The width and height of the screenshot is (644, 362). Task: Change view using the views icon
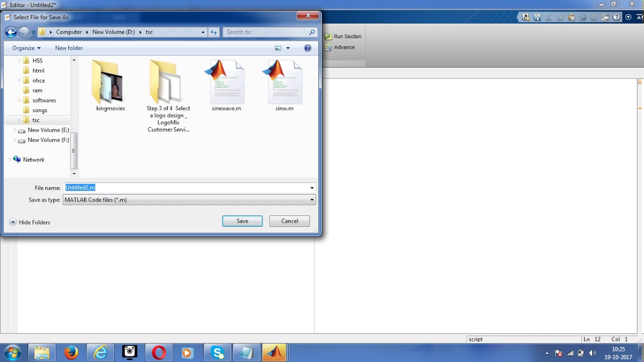[278, 48]
